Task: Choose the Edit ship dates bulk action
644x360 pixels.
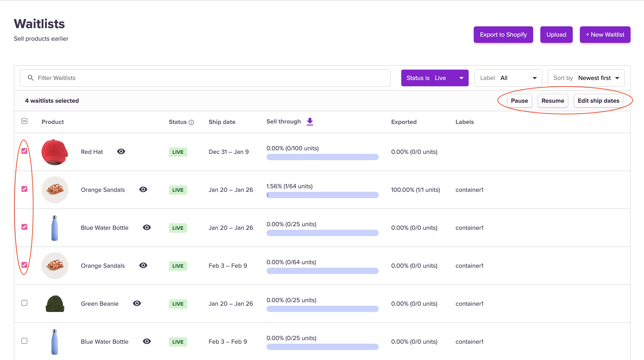Action: pyautogui.click(x=598, y=101)
